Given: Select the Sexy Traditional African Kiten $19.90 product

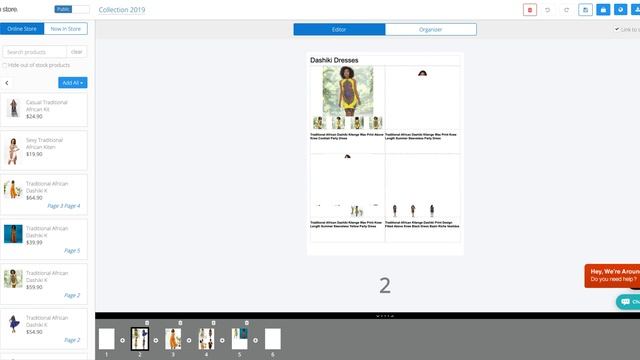Looking at the screenshot, I should pos(44,151).
